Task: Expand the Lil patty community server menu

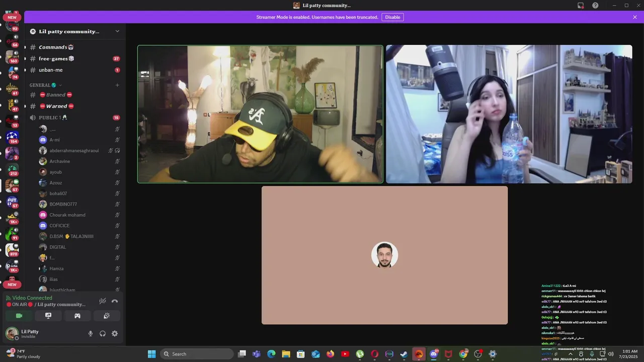Action: (74, 31)
